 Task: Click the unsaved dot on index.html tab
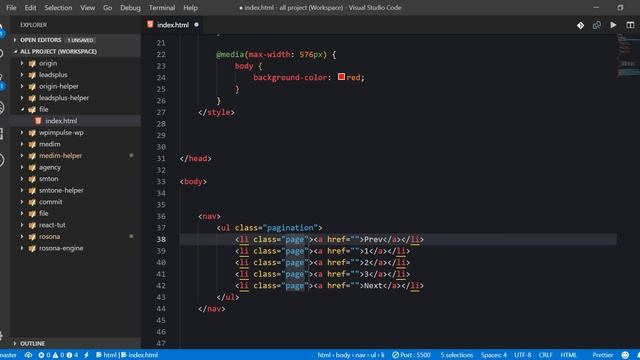(x=196, y=25)
